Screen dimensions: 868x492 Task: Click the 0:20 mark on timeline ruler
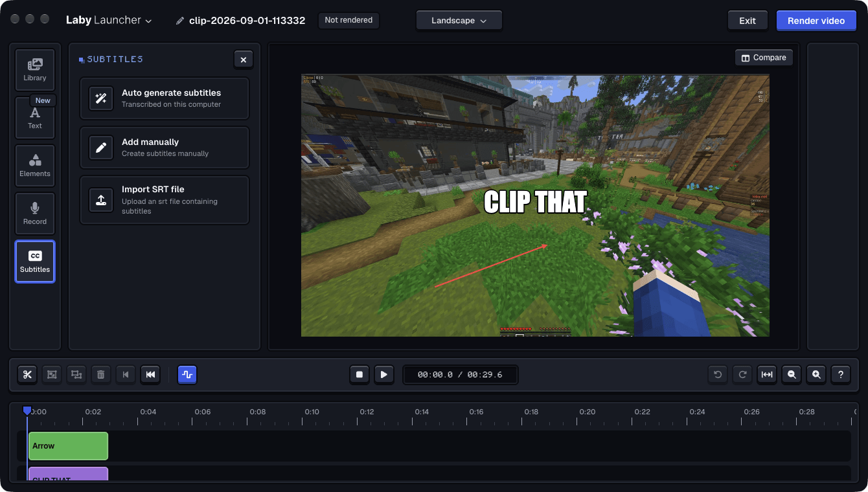coord(587,412)
